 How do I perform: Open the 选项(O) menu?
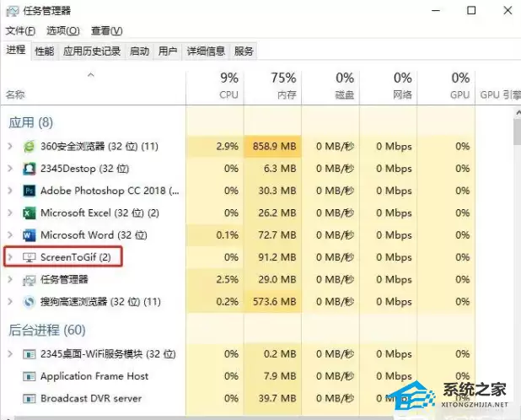click(63, 31)
